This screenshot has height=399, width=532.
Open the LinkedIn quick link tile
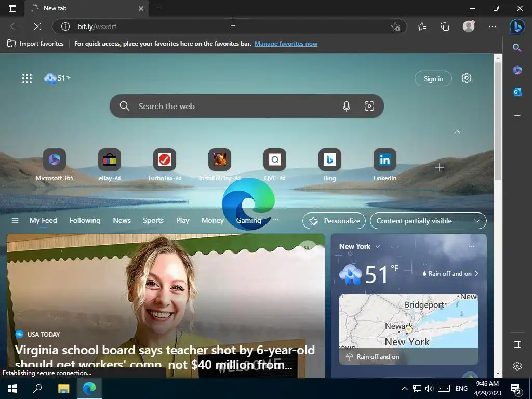(385, 164)
